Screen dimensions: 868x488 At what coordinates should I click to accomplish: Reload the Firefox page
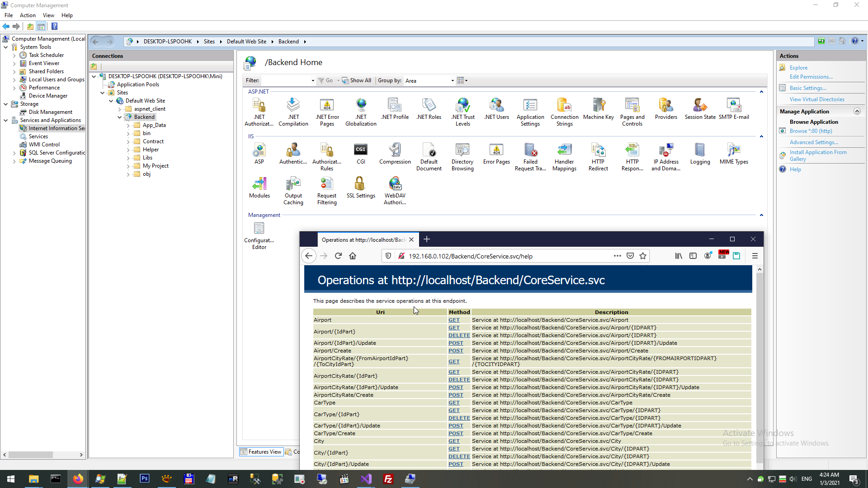338,256
